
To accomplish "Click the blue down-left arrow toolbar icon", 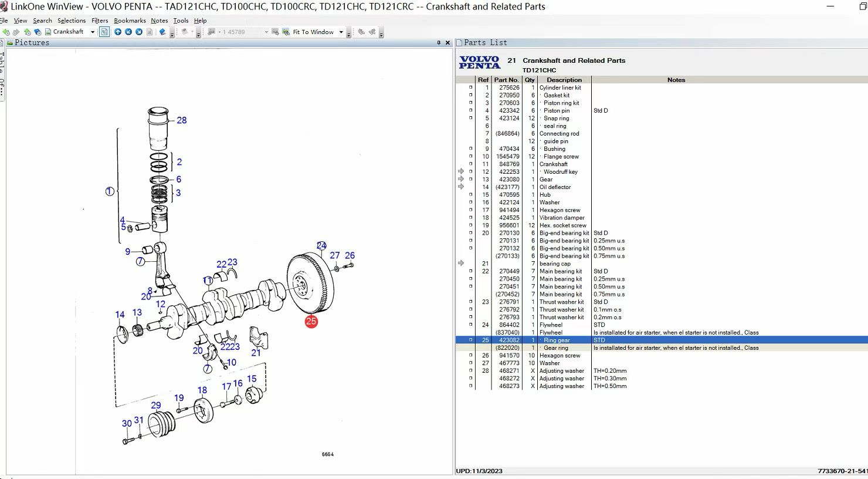I will [x=128, y=32].
